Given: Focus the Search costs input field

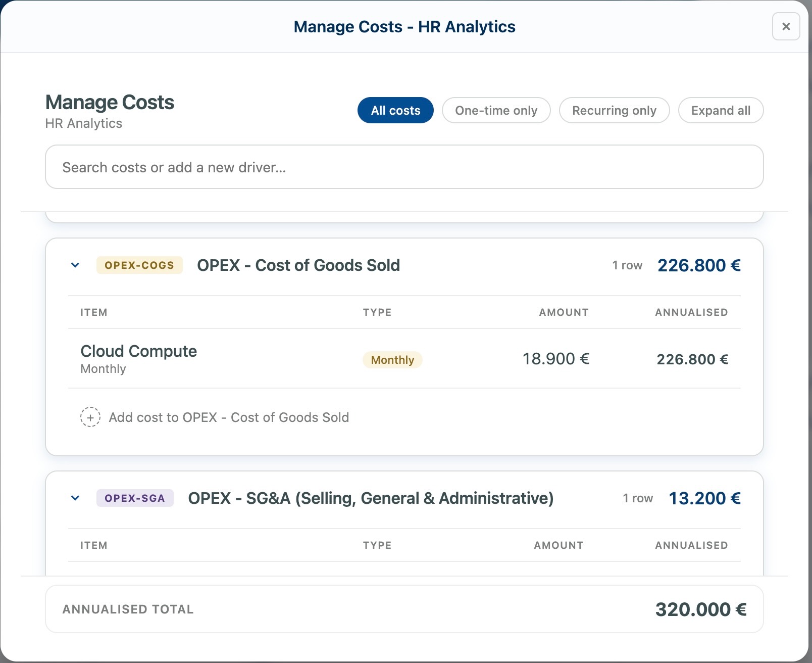Looking at the screenshot, I should click(x=404, y=167).
